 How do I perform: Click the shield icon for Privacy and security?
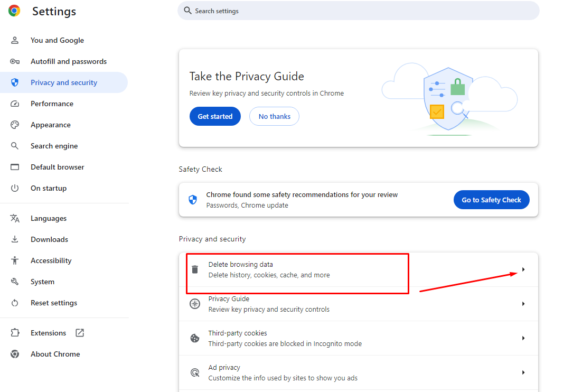[x=15, y=82]
